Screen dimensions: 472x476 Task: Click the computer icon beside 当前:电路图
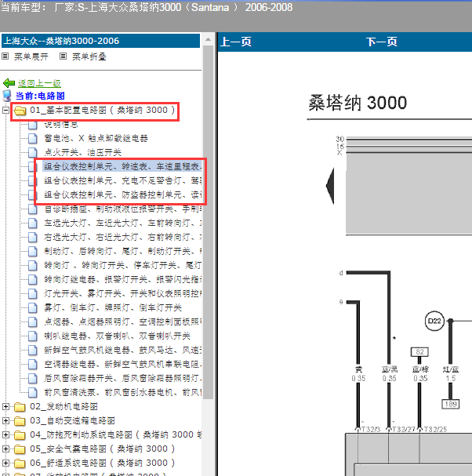point(7,96)
